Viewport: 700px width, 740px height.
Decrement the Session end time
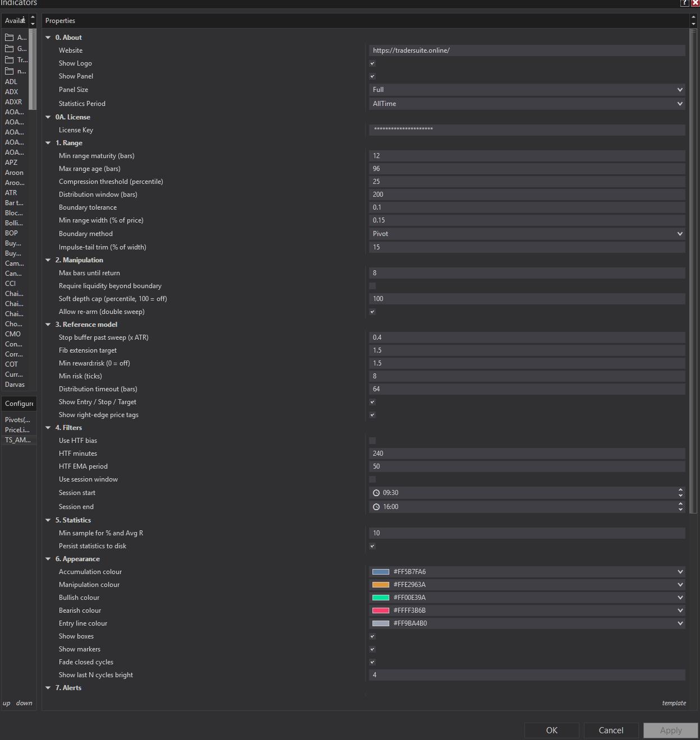[681, 510]
